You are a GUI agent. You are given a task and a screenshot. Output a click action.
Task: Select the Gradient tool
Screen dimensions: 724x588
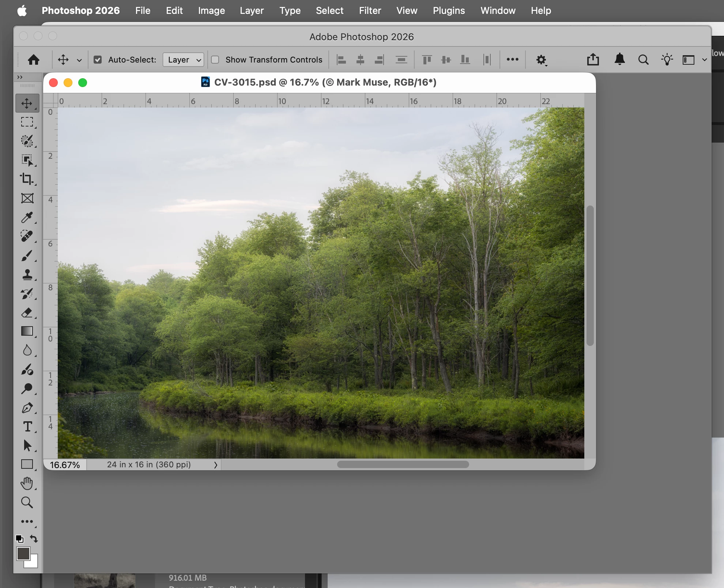(27, 331)
